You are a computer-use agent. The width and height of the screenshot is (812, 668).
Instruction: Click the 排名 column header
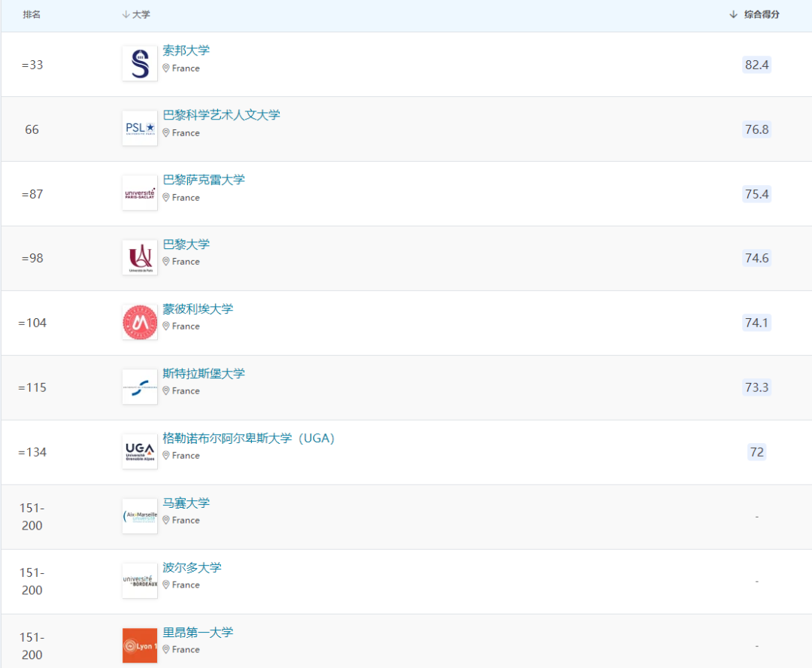pyautogui.click(x=32, y=14)
